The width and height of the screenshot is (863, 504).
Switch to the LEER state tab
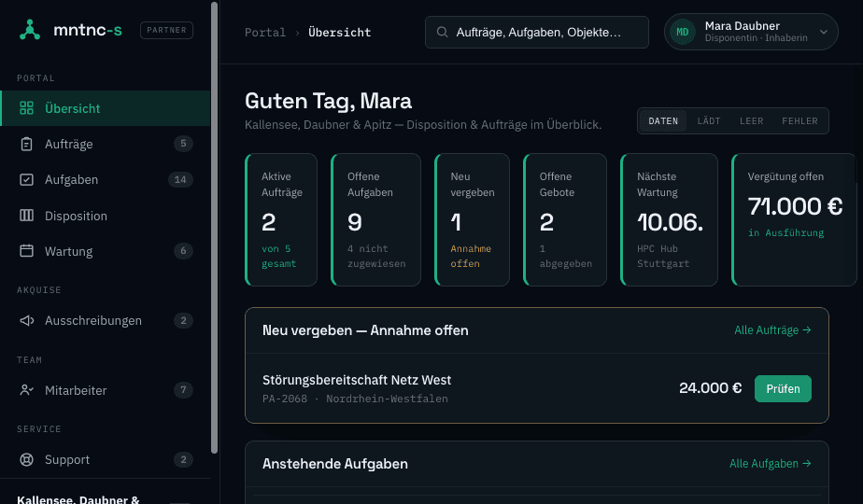click(751, 121)
